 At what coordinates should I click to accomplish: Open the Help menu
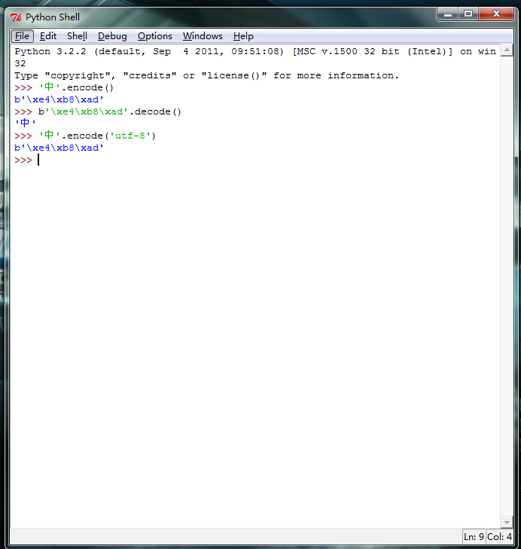(x=243, y=36)
